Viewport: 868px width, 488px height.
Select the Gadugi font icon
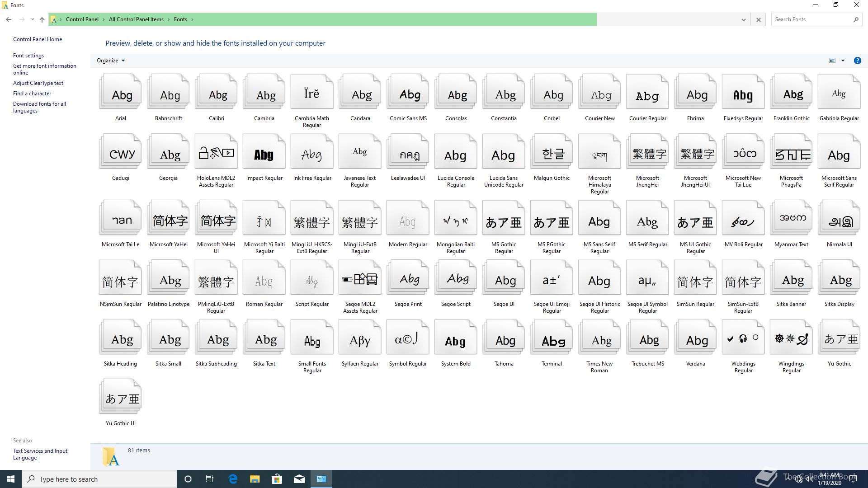pyautogui.click(x=121, y=152)
